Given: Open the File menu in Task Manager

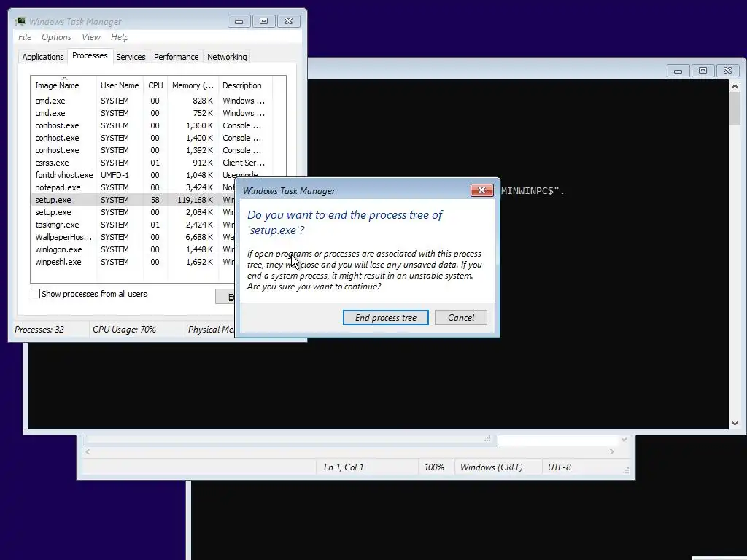Looking at the screenshot, I should coord(25,37).
